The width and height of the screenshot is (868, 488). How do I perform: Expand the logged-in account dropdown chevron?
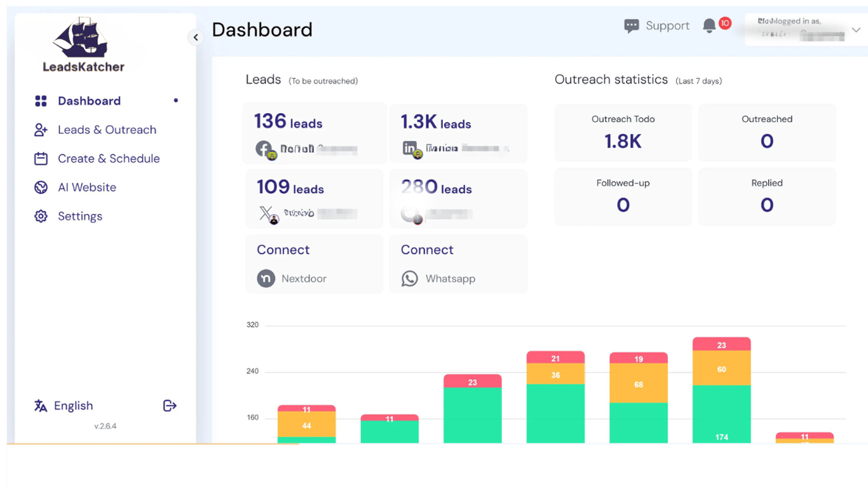tap(856, 30)
